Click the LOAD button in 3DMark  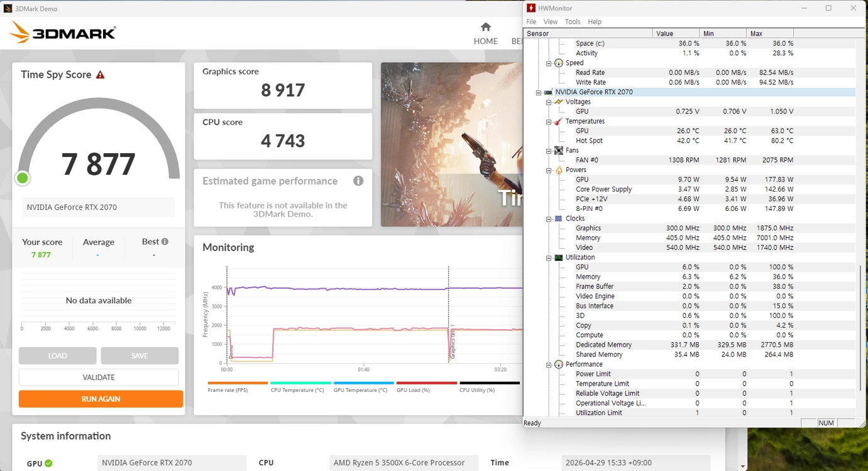(x=58, y=355)
